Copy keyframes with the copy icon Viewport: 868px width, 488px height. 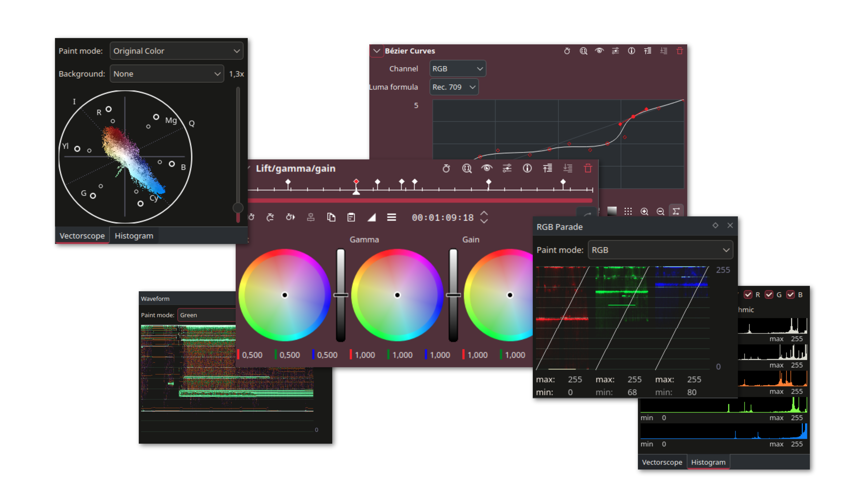click(x=331, y=218)
